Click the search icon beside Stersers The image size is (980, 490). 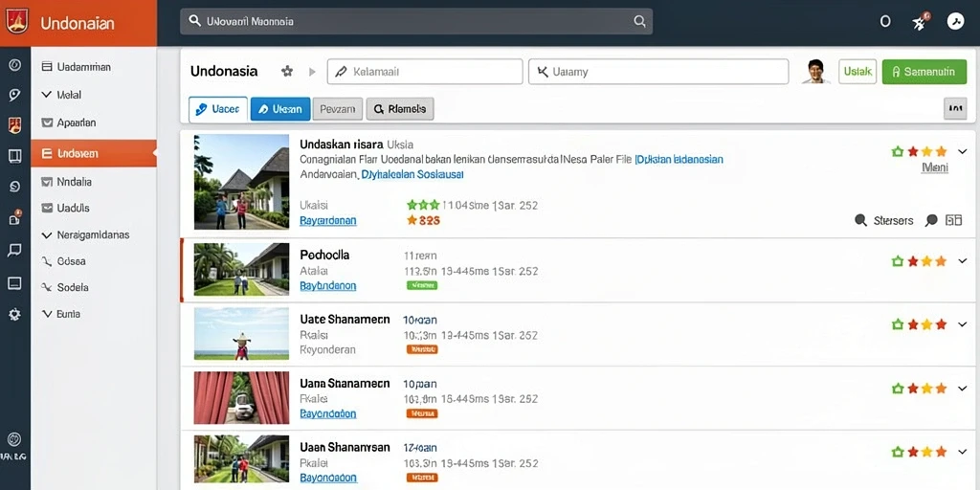pos(860,220)
